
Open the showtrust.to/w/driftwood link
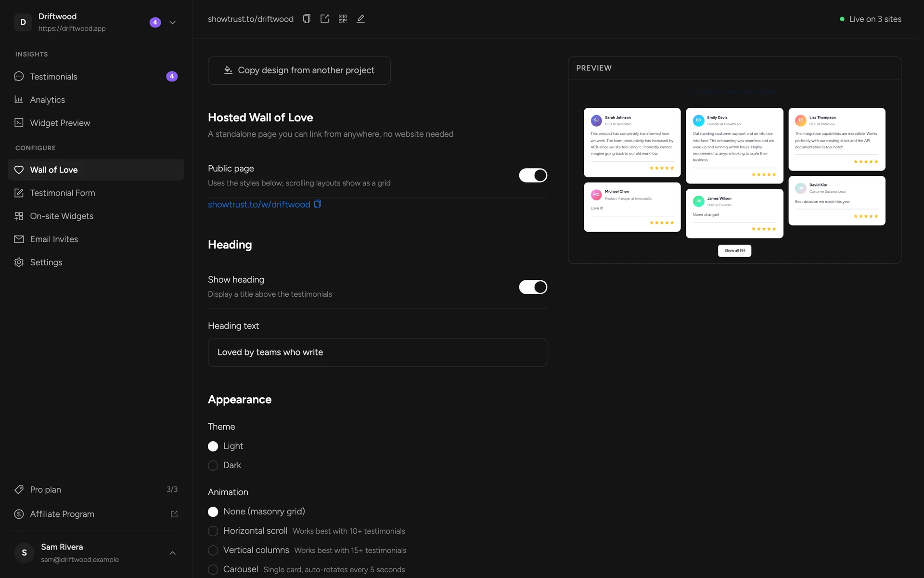tap(259, 204)
